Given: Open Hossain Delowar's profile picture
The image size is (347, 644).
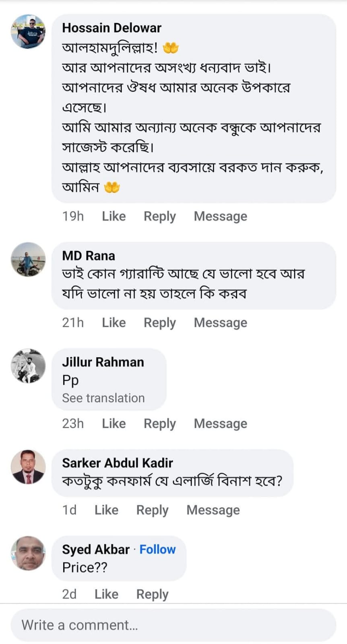Looking at the screenshot, I should pyautogui.click(x=28, y=32).
